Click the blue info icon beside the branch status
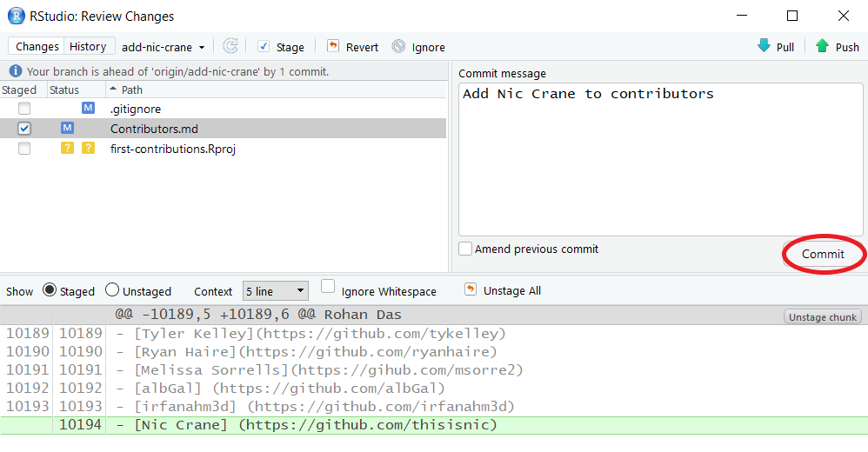868x452 pixels. coord(16,71)
